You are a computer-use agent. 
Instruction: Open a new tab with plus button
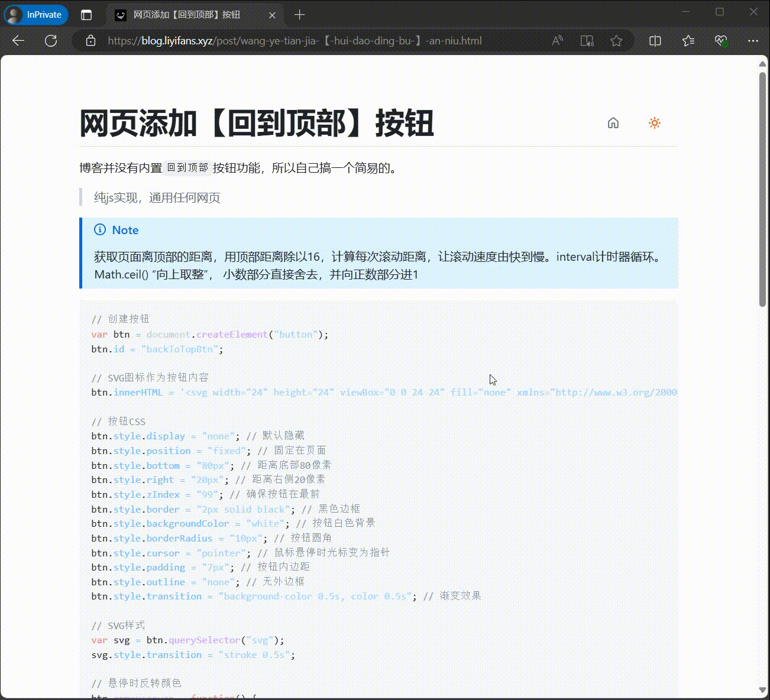(x=300, y=15)
